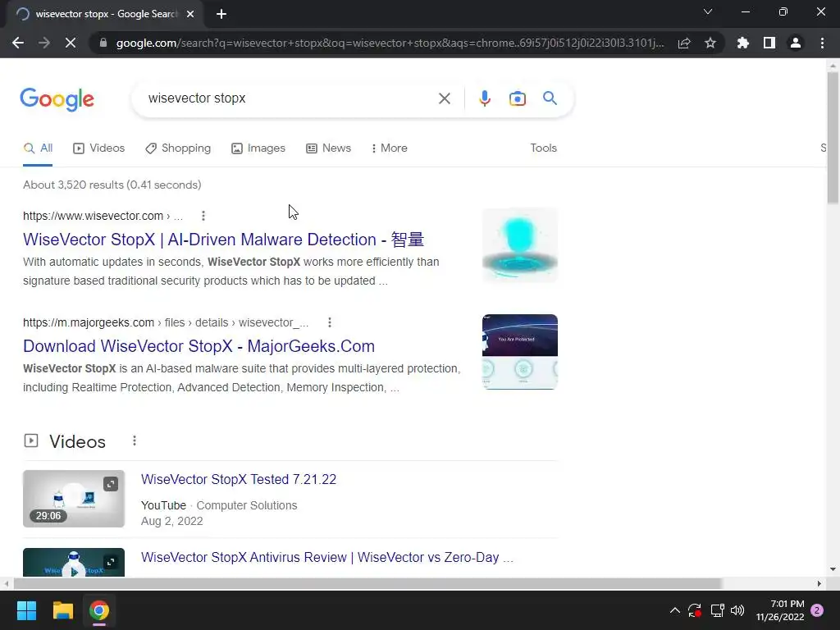Open the volume control in tray
This screenshot has width=840, height=630.
737,610
